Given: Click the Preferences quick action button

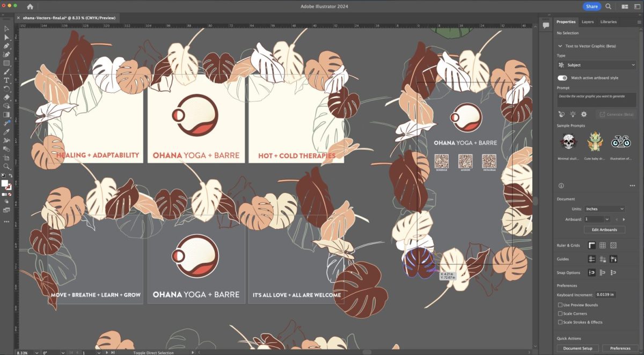Looking at the screenshot, I should coord(620,348).
